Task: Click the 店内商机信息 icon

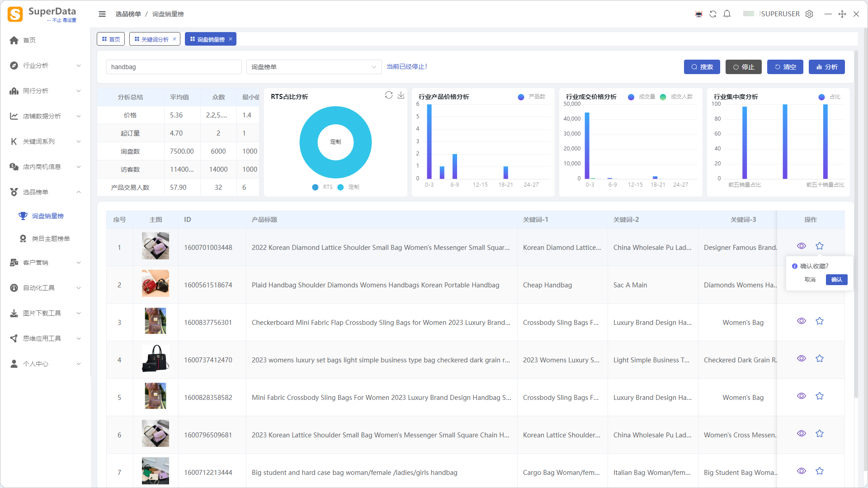Action: (14, 167)
